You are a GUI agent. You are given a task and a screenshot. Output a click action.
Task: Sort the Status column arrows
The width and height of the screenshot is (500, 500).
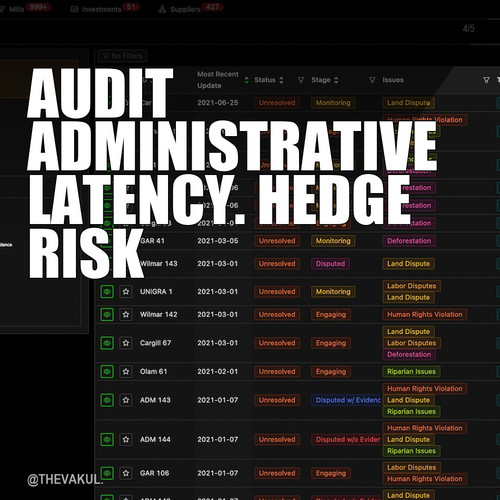coord(281,80)
